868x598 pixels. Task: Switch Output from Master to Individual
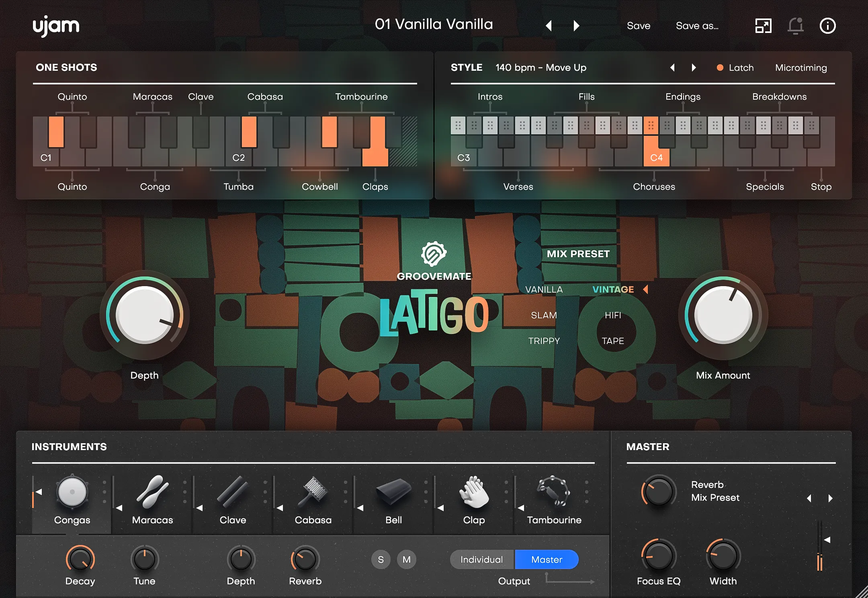481,559
